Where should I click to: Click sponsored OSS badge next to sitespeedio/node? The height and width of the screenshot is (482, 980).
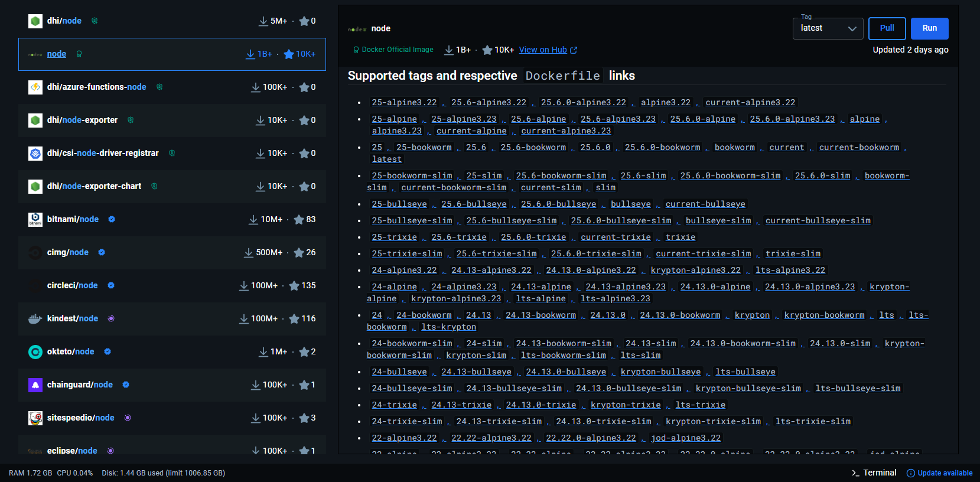pos(128,418)
